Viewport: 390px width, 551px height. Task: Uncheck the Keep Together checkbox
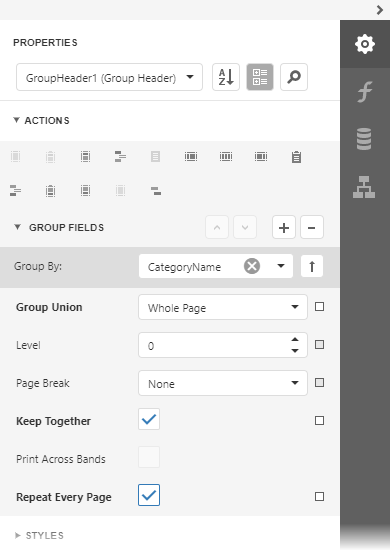coord(149,419)
